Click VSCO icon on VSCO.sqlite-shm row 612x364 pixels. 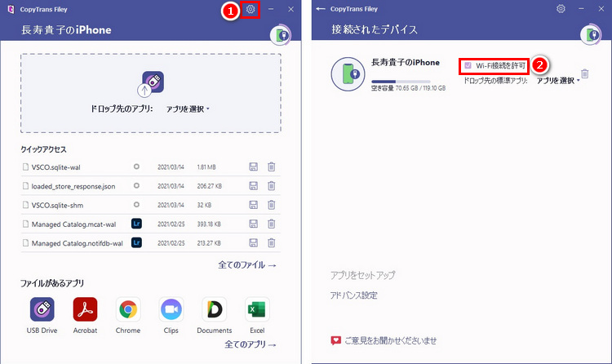(x=136, y=205)
